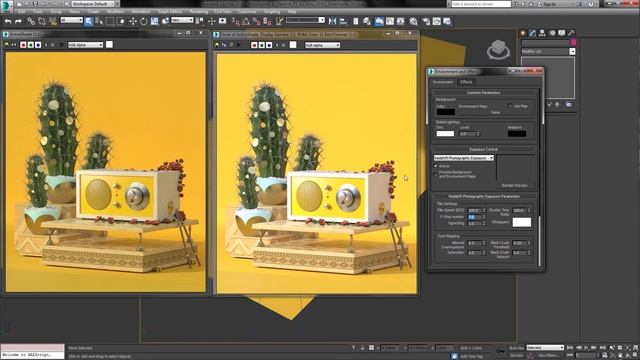Toggle red channel in left frame buffer
640x360 pixels.
[x=23, y=45]
